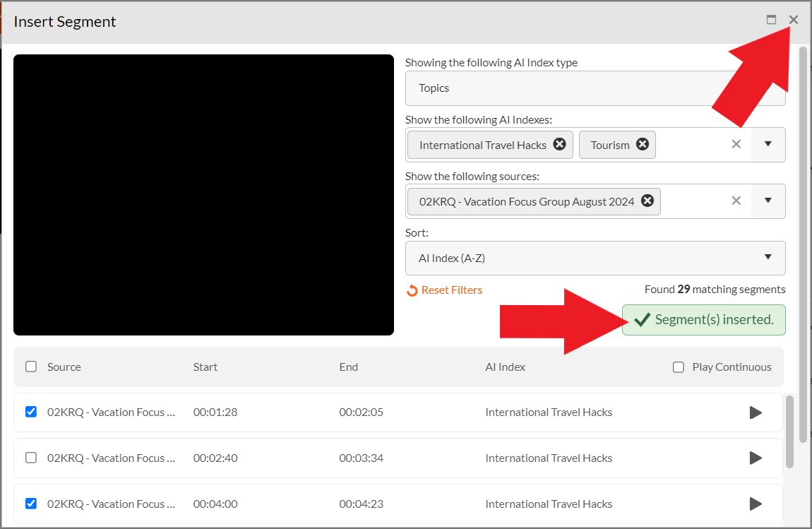Remove the 02KRQ Vacation Focus Group source chip
The image size is (812, 529).
(x=647, y=201)
